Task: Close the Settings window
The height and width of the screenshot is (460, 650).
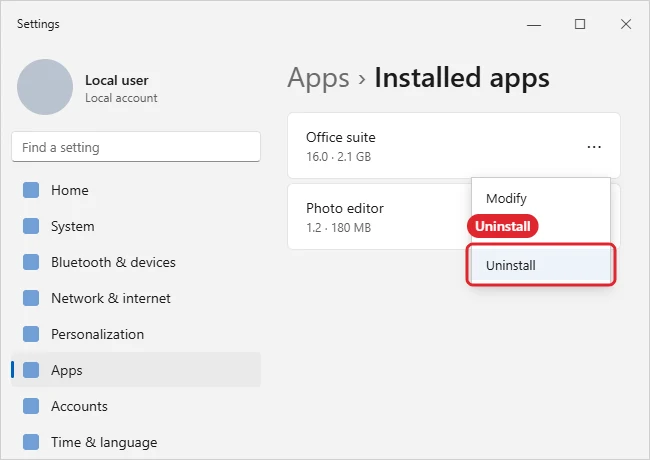Action: (626, 24)
